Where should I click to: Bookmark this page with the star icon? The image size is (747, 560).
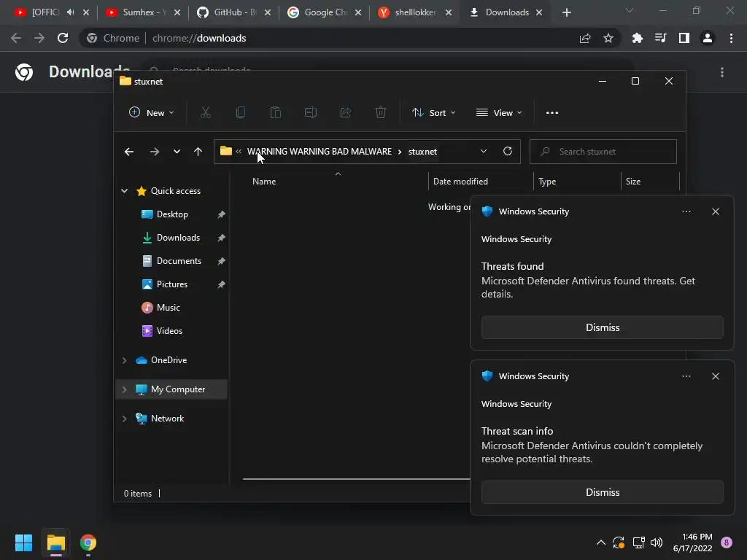[608, 38]
